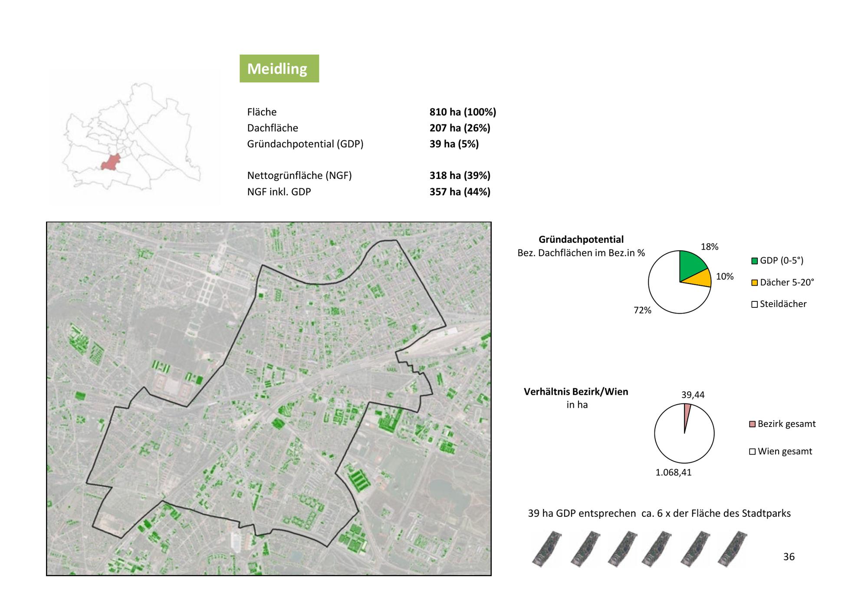
Task: Click the green GDP (0-5°) legend swatch
Action: point(754,261)
